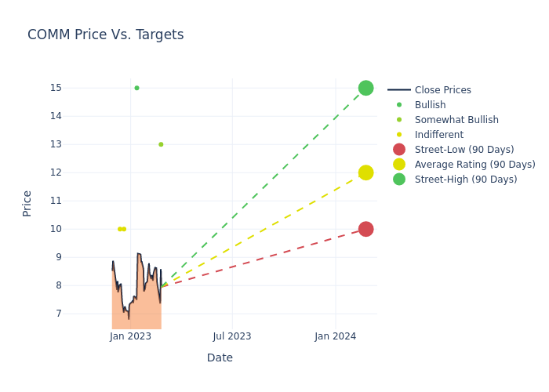
Task: Toggle the Close Prices legend entry
Action: [442, 90]
